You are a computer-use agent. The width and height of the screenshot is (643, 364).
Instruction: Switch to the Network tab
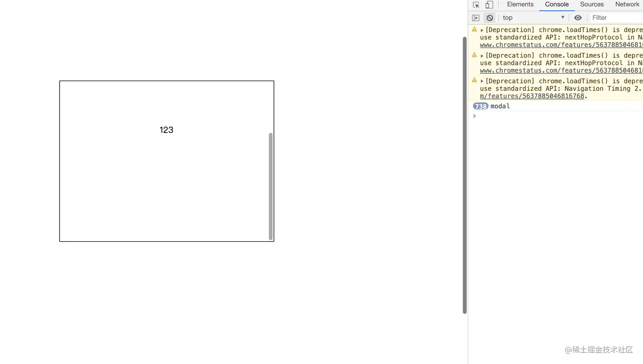pyautogui.click(x=627, y=5)
